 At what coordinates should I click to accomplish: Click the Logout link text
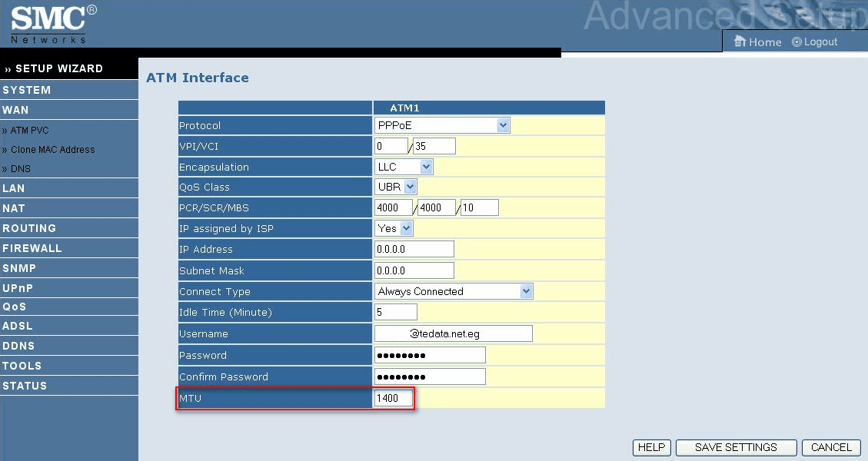click(x=820, y=42)
